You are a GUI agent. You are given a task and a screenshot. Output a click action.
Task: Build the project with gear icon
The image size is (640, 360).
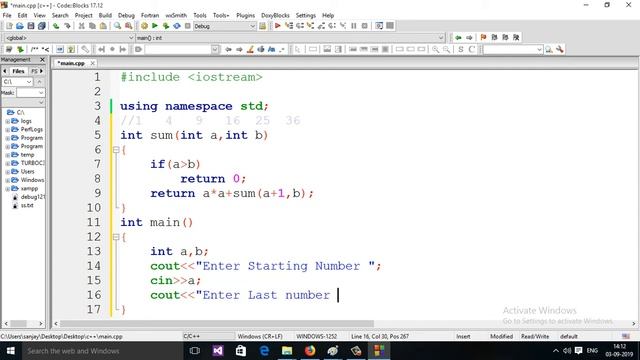click(x=144, y=26)
